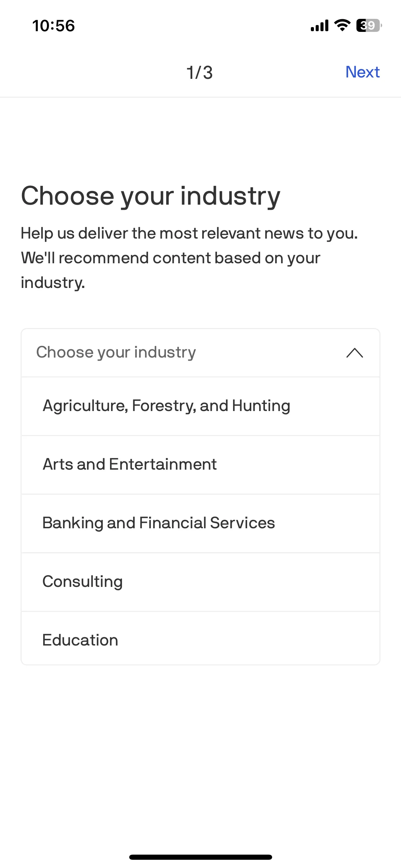Tap the Help us deliver relevant news line

coord(189,233)
